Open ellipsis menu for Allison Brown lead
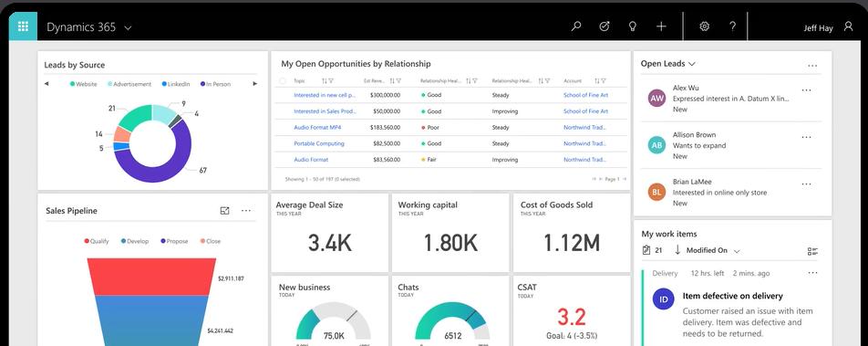 pyautogui.click(x=807, y=137)
